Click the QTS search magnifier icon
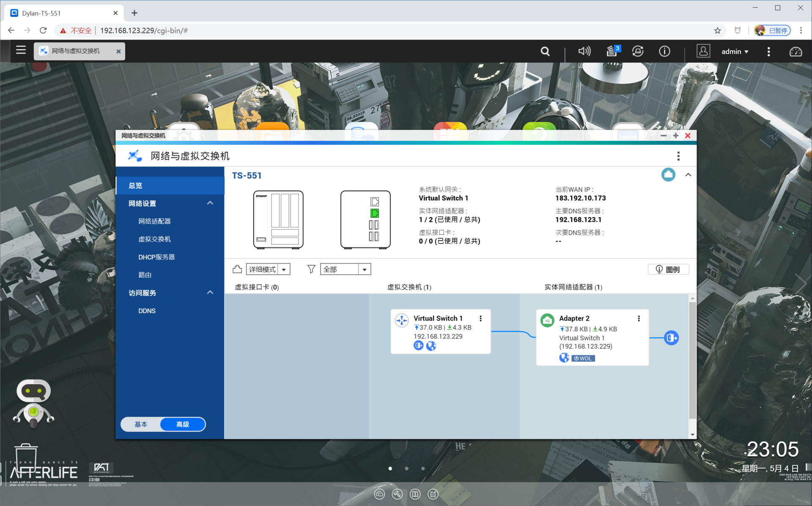 point(545,51)
